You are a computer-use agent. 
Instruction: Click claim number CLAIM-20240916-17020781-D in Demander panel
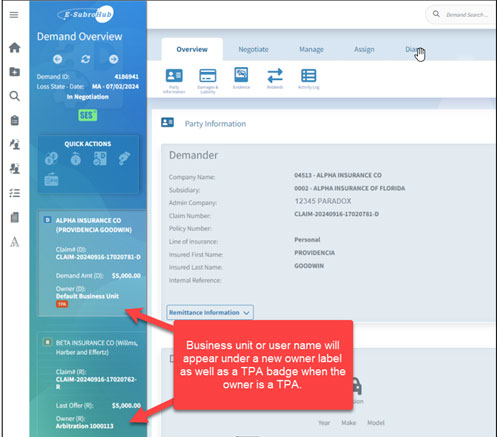pyautogui.click(x=337, y=214)
